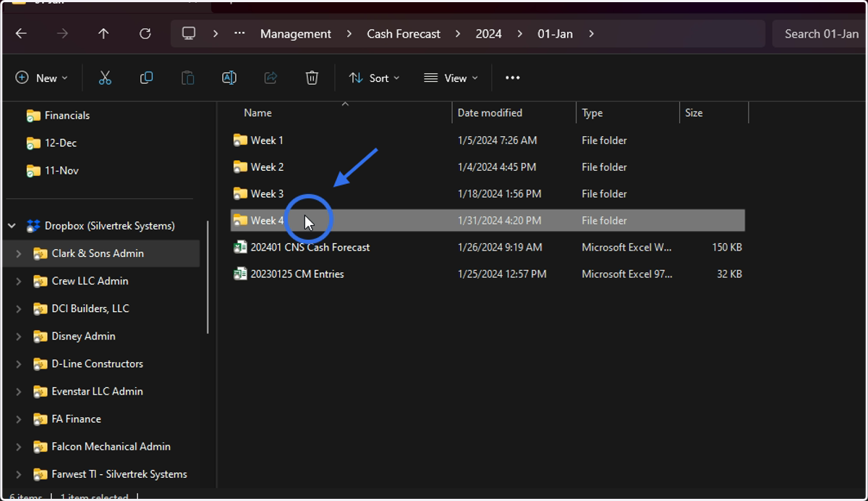Click the folder icon of Week 1
This screenshot has width=868, height=501.
240,140
